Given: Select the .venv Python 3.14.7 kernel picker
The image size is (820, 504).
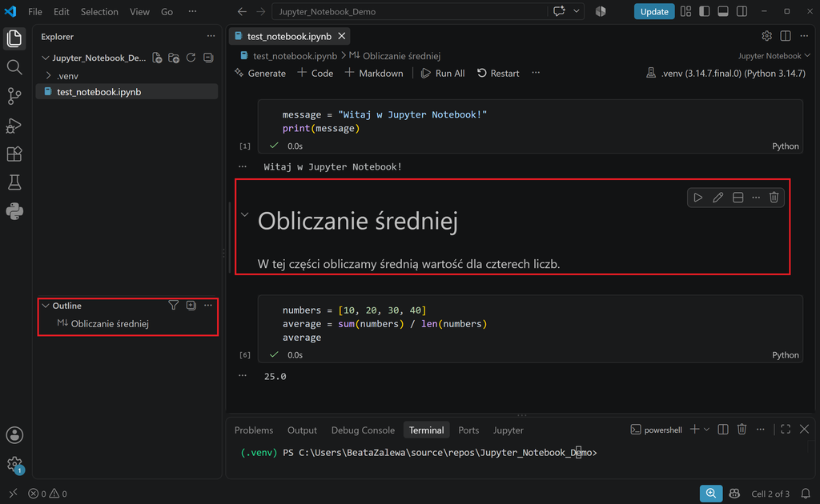Looking at the screenshot, I should click(x=726, y=73).
